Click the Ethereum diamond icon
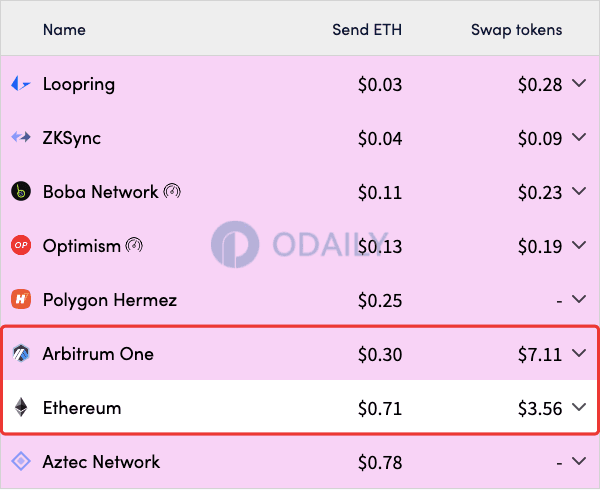The width and height of the screenshot is (600, 490). (21, 407)
